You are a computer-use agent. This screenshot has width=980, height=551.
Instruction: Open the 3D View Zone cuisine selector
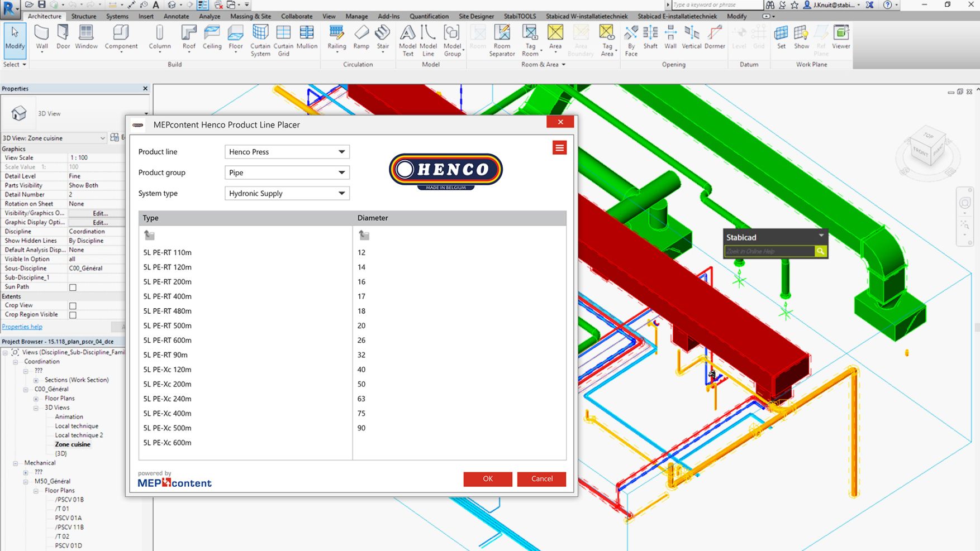click(x=54, y=138)
